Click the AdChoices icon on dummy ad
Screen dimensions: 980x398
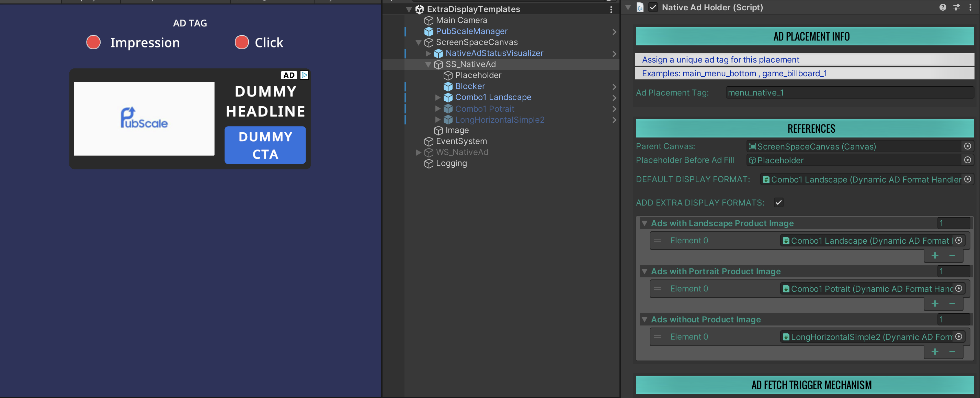304,75
